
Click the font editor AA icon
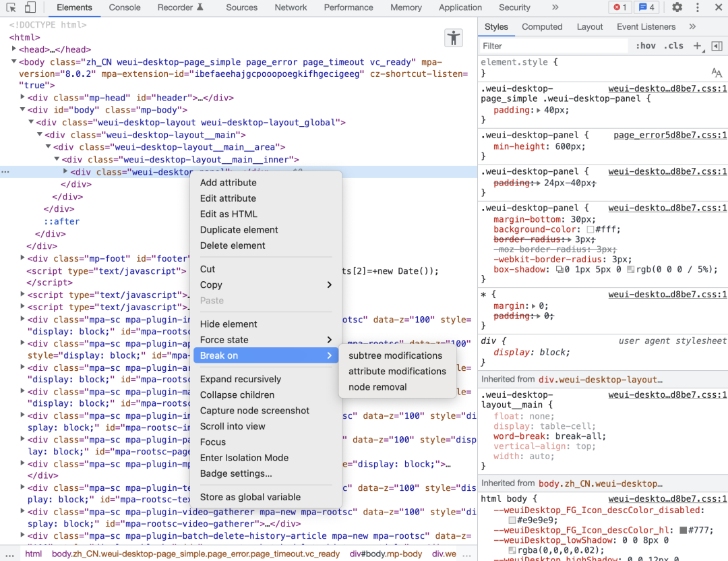pos(717,72)
